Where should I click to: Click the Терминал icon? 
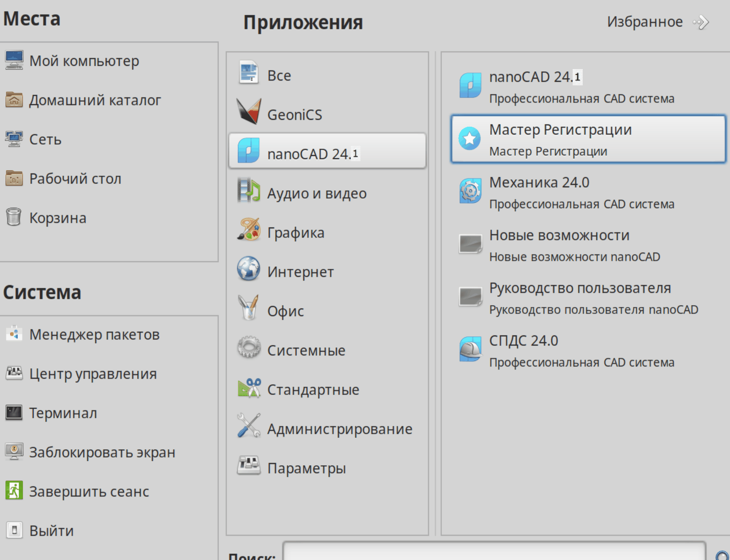pyautogui.click(x=14, y=412)
